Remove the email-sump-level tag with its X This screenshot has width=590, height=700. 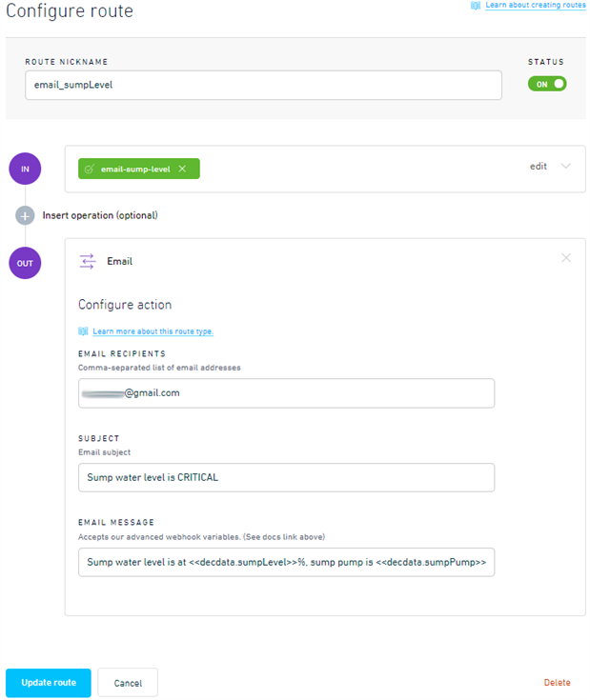(x=182, y=169)
